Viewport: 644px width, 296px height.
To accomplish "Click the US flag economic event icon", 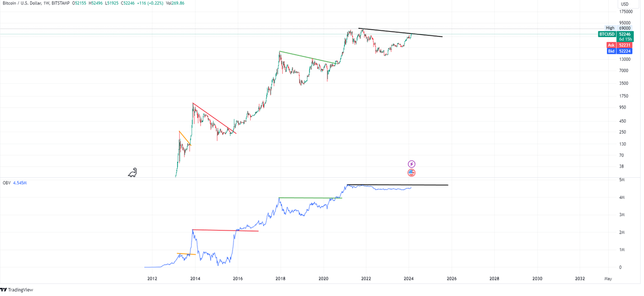I will pyautogui.click(x=412, y=173).
